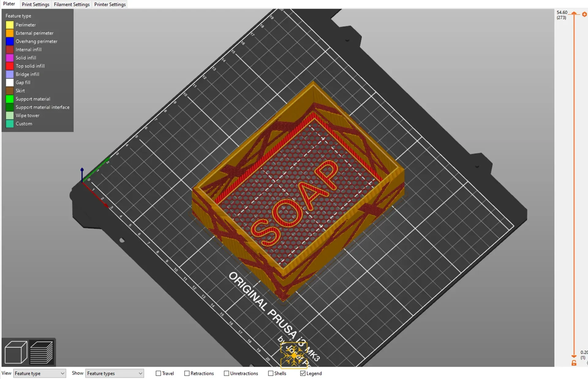Switch to the Filament Settings tab
This screenshot has height=379, width=588.
point(72,4)
